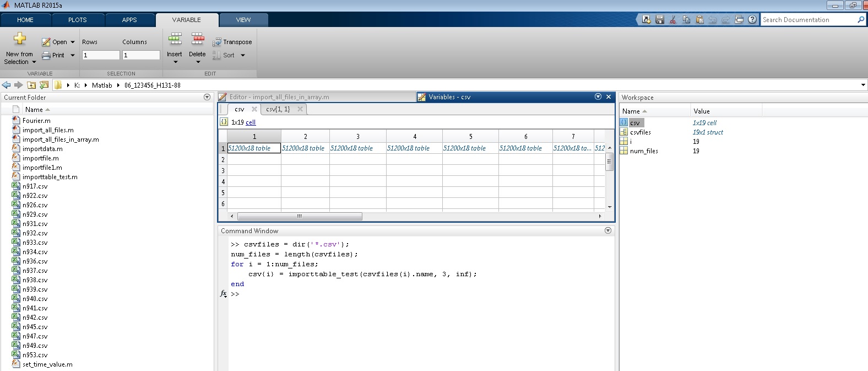Click the Cut scissors icon
Screen dimensions: 868x371
(x=673, y=20)
